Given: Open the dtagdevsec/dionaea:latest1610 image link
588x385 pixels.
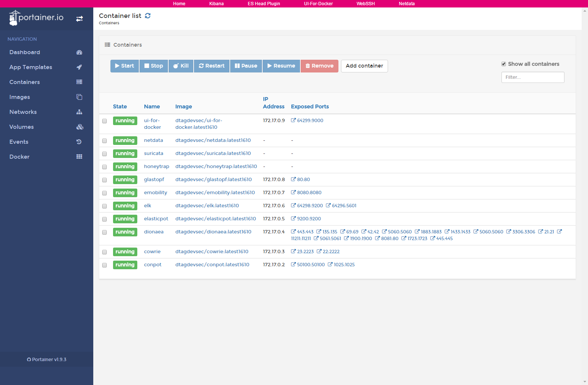Looking at the screenshot, I should [213, 232].
